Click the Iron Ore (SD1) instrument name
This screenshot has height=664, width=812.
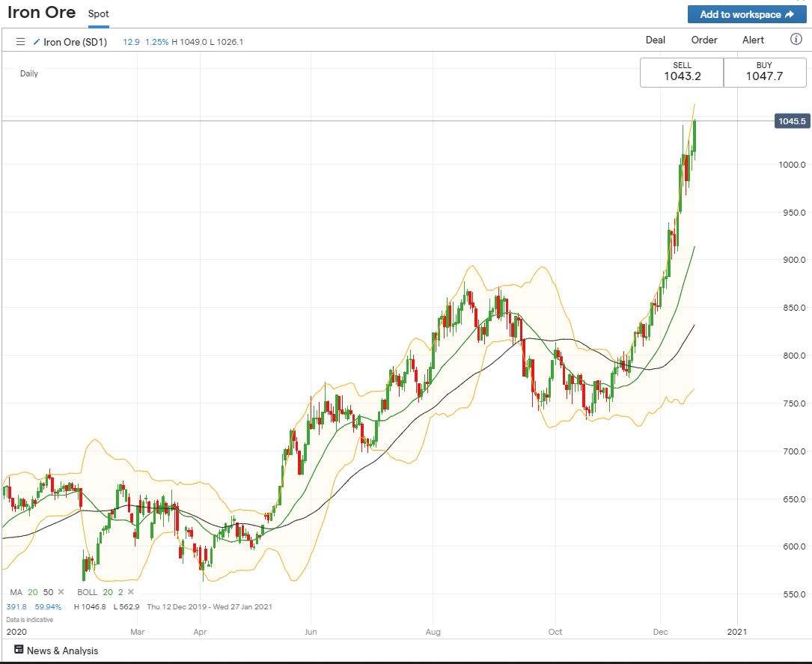click(x=75, y=42)
